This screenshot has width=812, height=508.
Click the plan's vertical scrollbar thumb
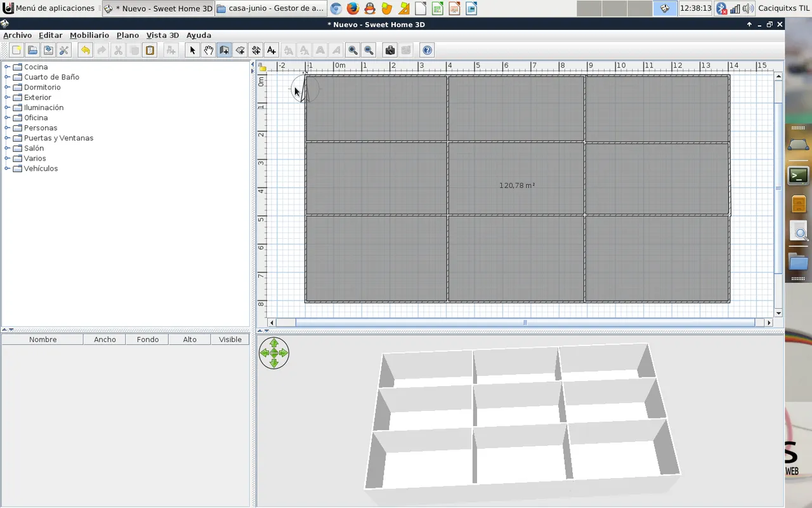click(x=778, y=189)
